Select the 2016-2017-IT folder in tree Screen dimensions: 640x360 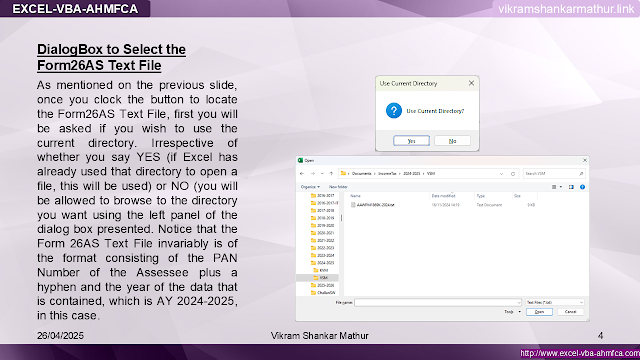point(324,203)
